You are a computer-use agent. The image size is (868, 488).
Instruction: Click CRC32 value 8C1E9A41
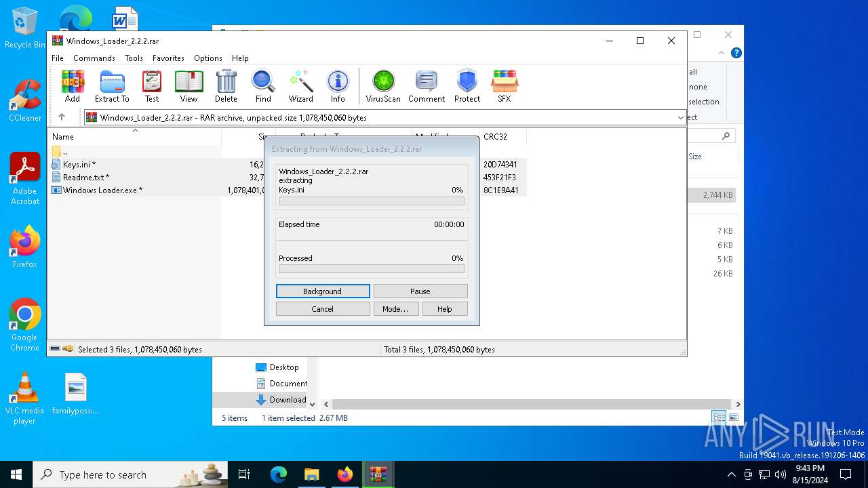(500, 190)
